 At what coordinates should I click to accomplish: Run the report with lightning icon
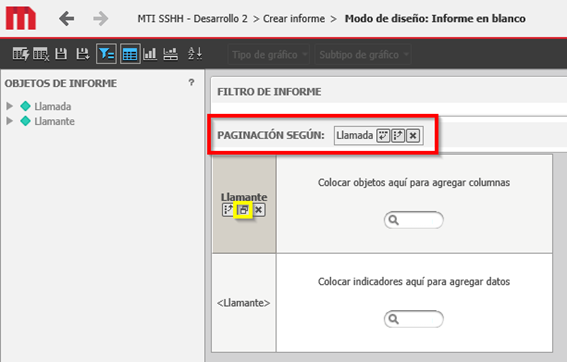coord(21,54)
